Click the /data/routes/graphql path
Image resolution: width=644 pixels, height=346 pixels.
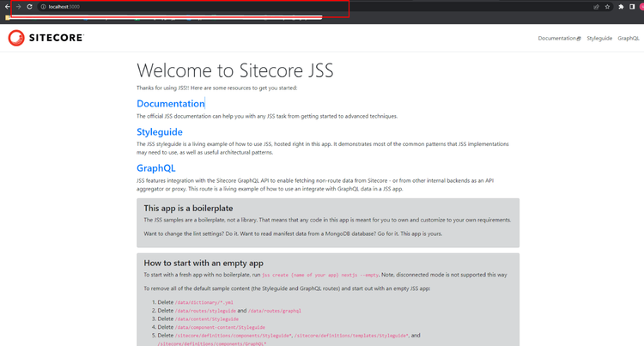click(x=275, y=311)
